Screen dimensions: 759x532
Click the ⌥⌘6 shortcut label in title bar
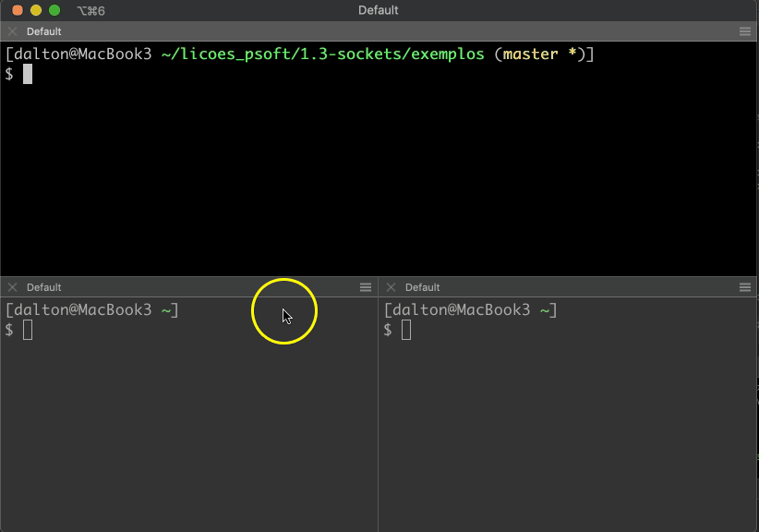pyautogui.click(x=90, y=10)
